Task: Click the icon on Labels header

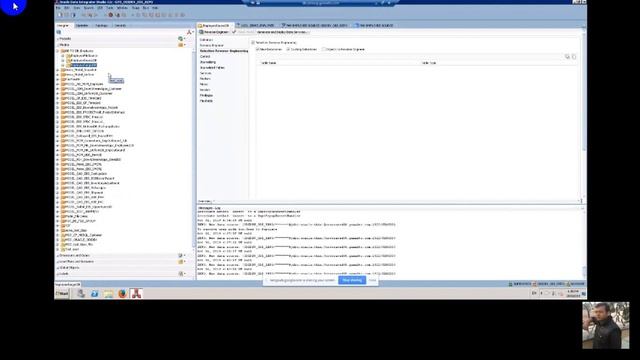Action: (180, 274)
